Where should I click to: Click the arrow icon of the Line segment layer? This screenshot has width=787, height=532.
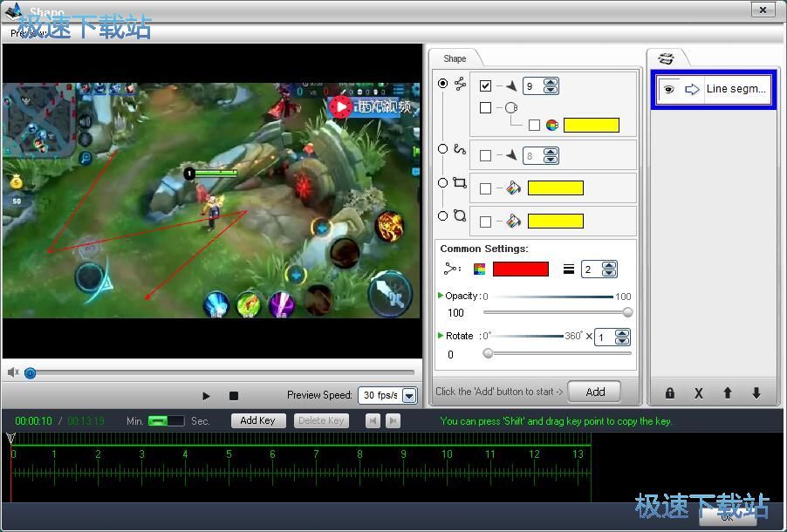[x=692, y=89]
